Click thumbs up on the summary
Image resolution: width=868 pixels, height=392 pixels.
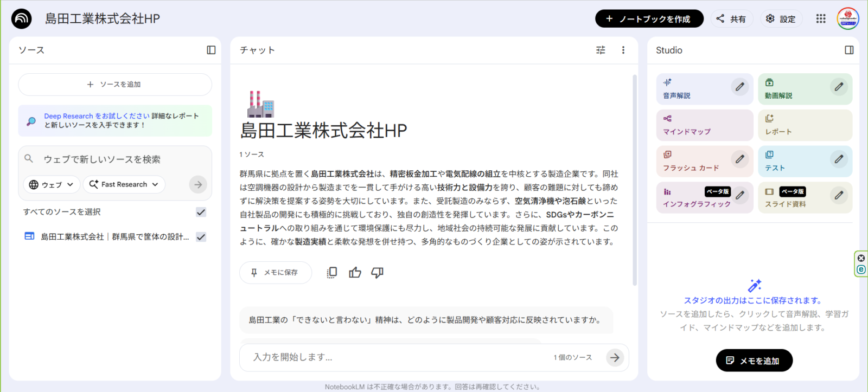(355, 272)
